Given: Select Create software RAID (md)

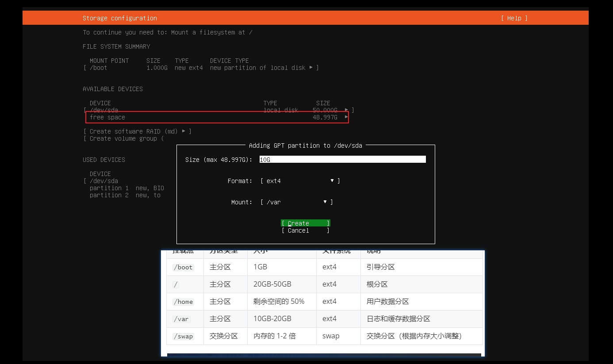Looking at the screenshot, I should pos(137,131).
